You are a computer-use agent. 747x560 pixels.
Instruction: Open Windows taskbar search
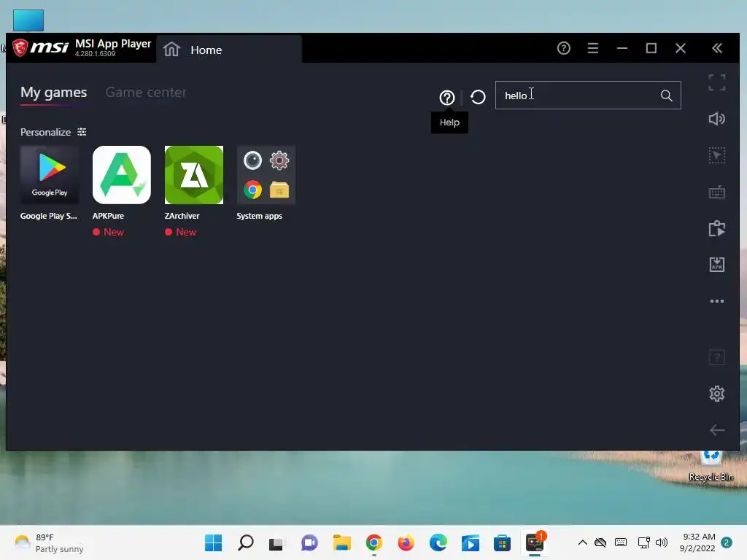pyautogui.click(x=245, y=542)
